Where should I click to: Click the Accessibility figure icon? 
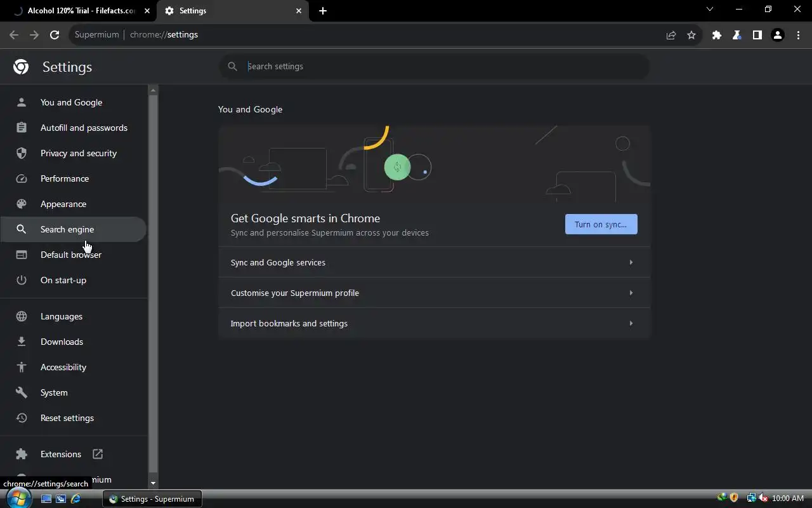pos(22,367)
